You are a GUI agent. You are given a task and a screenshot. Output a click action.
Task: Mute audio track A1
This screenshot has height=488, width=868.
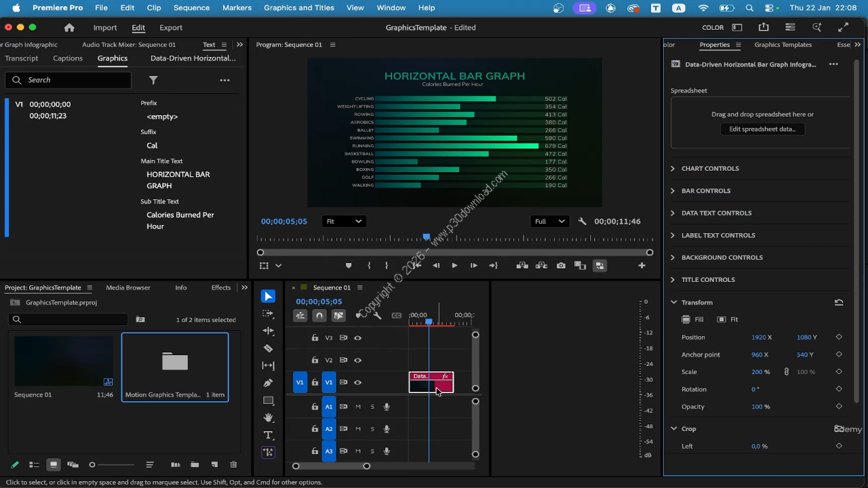tap(358, 407)
